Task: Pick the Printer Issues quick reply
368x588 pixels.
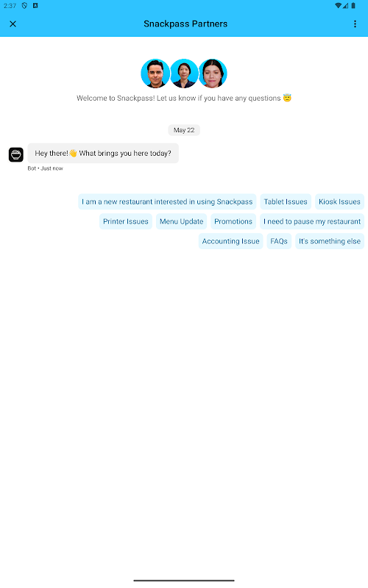Action: tap(126, 222)
